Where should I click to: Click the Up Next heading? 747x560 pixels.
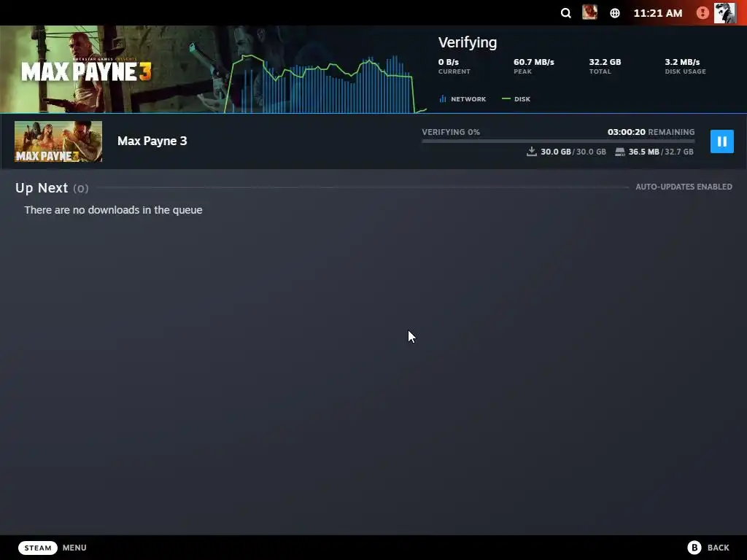pos(42,188)
